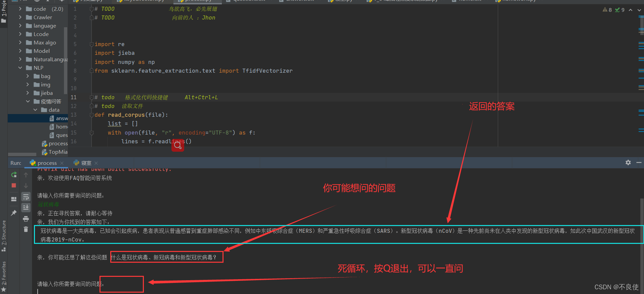The height and width of the screenshot is (294, 644).
Task: Select the data folder icon
Action: (x=44, y=110)
